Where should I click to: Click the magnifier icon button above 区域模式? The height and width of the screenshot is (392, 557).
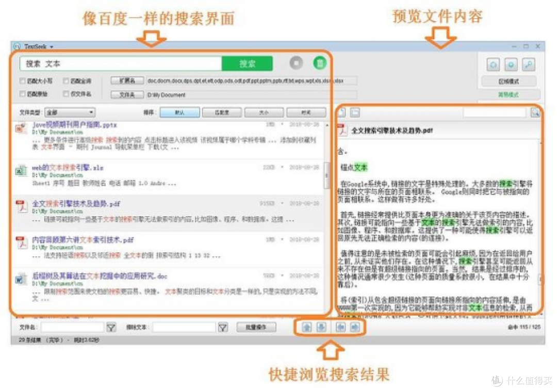click(x=529, y=64)
